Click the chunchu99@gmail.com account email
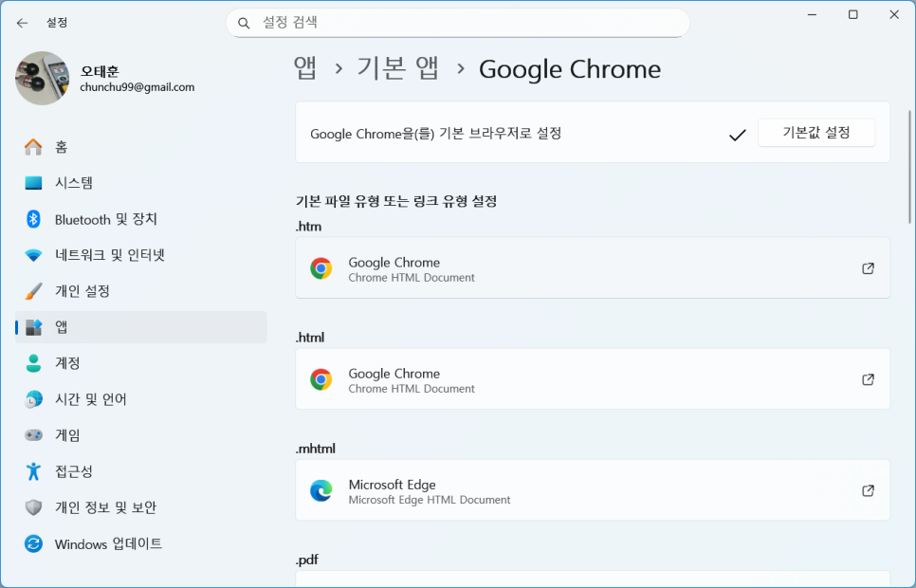Viewport: 916px width, 588px height. coord(137,87)
